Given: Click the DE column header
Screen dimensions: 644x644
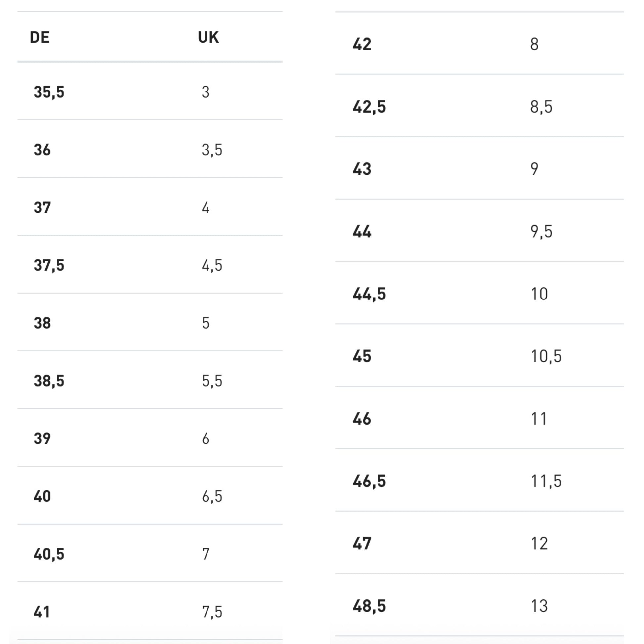Looking at the screenshot, I should pos(40,37).
